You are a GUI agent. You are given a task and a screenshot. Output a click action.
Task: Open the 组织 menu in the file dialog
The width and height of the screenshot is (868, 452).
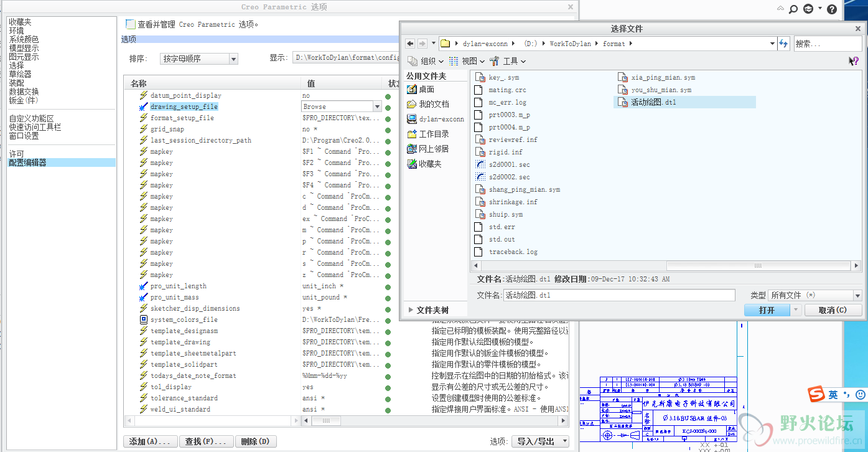426,61
